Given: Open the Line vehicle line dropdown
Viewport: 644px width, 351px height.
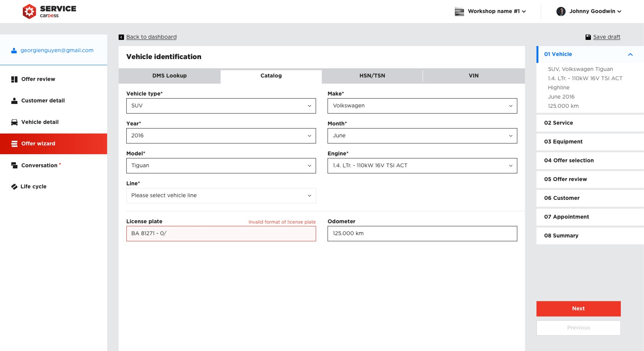Looking at the screenshot, I should [221, 196].
